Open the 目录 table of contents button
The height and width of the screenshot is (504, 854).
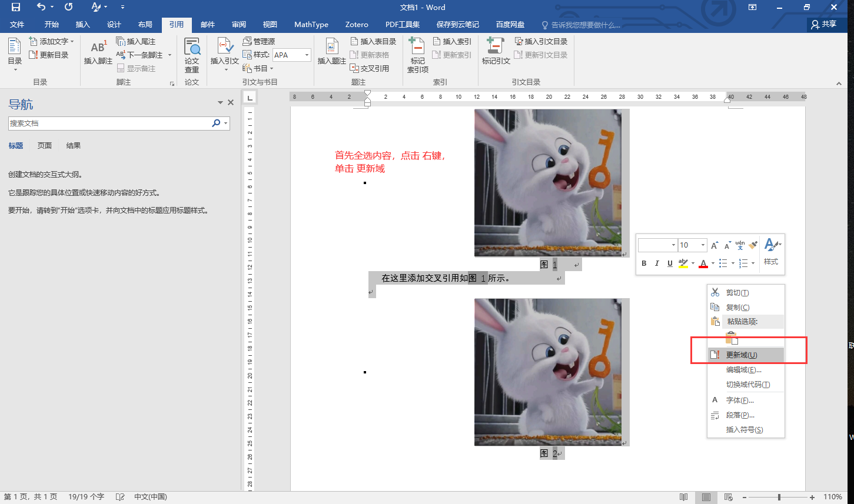pyautogui.click(x=15, y=54)
